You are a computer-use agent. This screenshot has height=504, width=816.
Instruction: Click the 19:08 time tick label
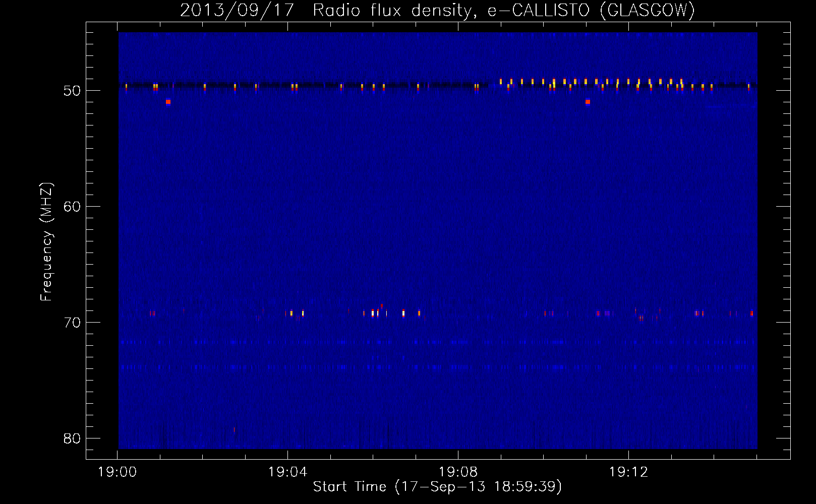[x=458, y=472]
